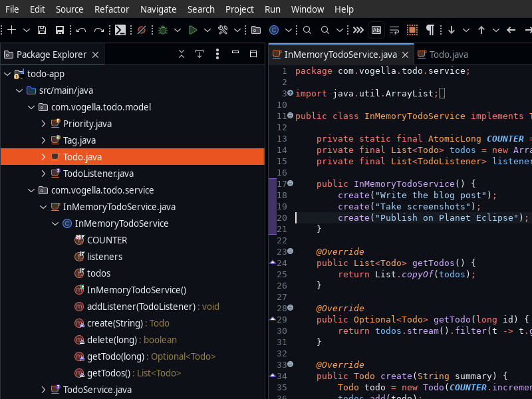The image size is (532, 399).
Task: Close the Package Explorer tab
Action: click(x=96, y=55)
